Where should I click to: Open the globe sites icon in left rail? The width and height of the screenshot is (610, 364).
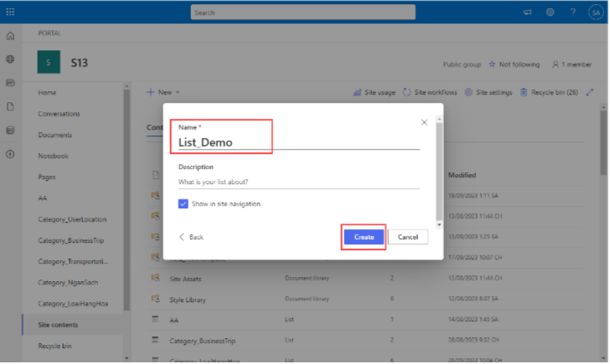pyautogui.click(x=10, y=59)
